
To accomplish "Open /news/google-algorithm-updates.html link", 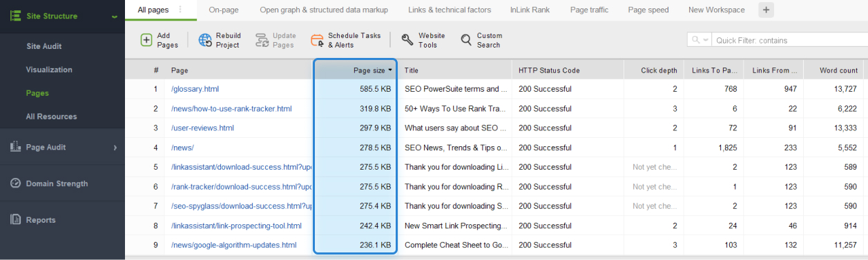I will coord(233,245).
